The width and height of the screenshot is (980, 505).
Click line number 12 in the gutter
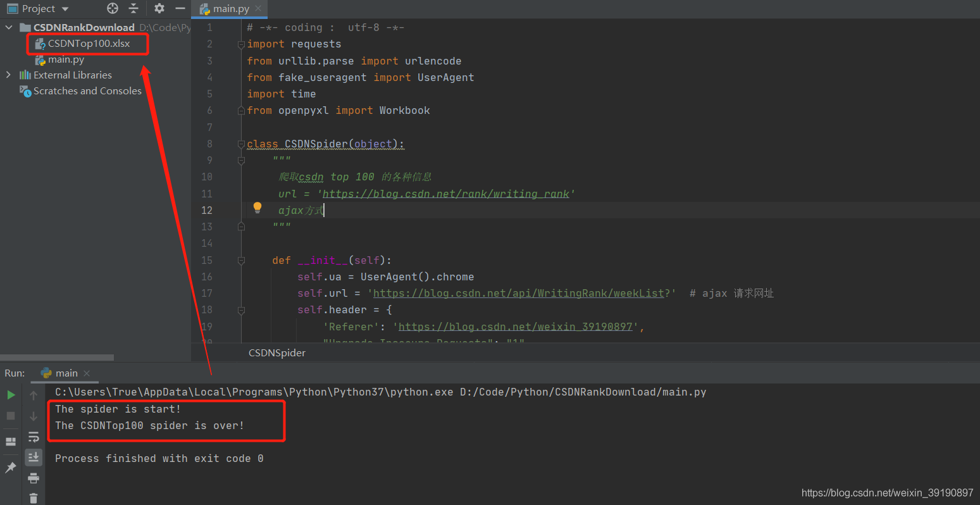pyautogui.click(x=207, y=210)
